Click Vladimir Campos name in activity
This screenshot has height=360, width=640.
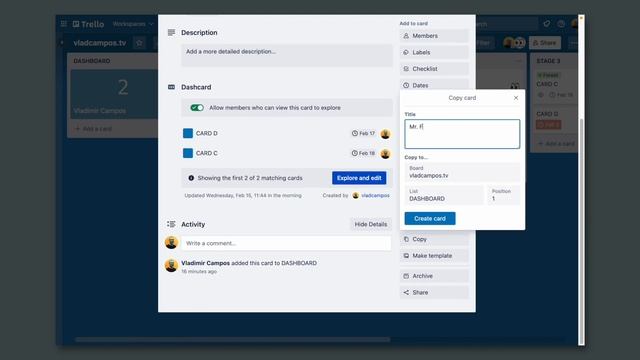click(205, 263)
